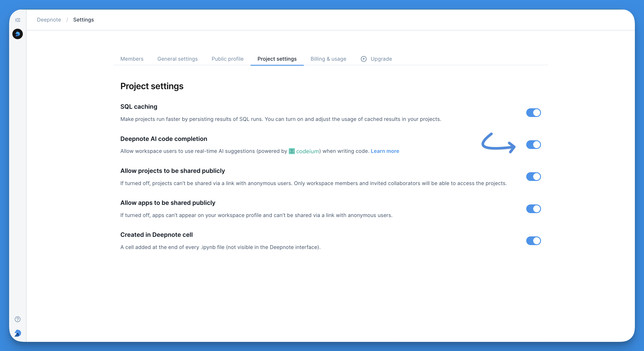Screen dimensions: 644x351
Task: Click the codeium text link
Action: (307, 151)
